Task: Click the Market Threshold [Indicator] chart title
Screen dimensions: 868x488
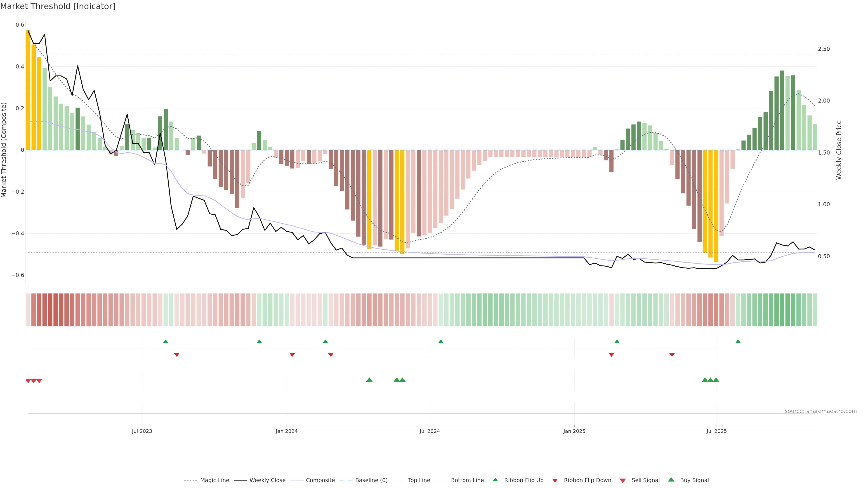Action: click(x=58, y=6)
